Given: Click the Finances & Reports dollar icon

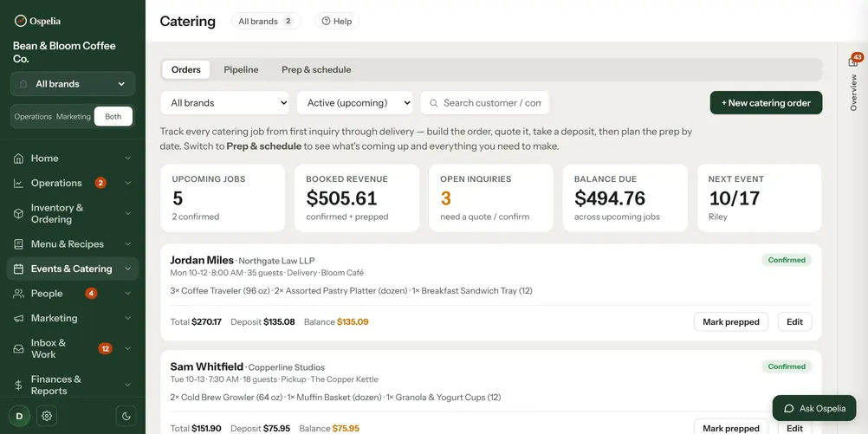Looking at the screenshot, I should (x=18, y=385).
